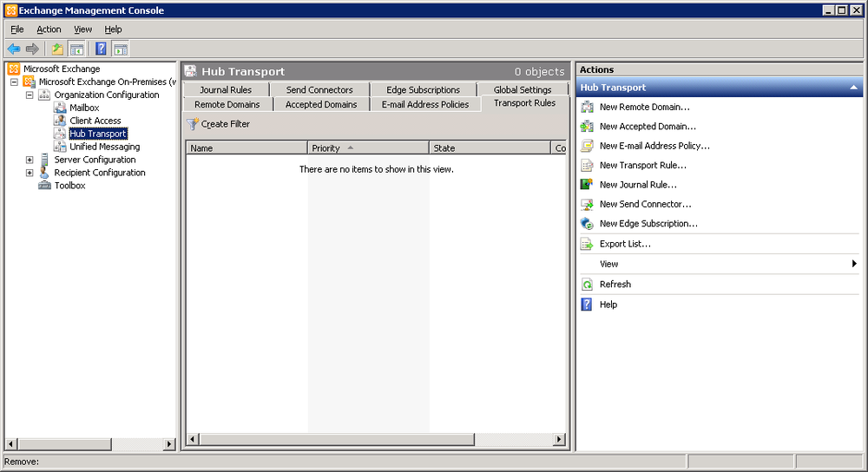This screenshot has width=868, height=472.
Task: Switch to the Global Settings tab
Action: tap(523, 89)
